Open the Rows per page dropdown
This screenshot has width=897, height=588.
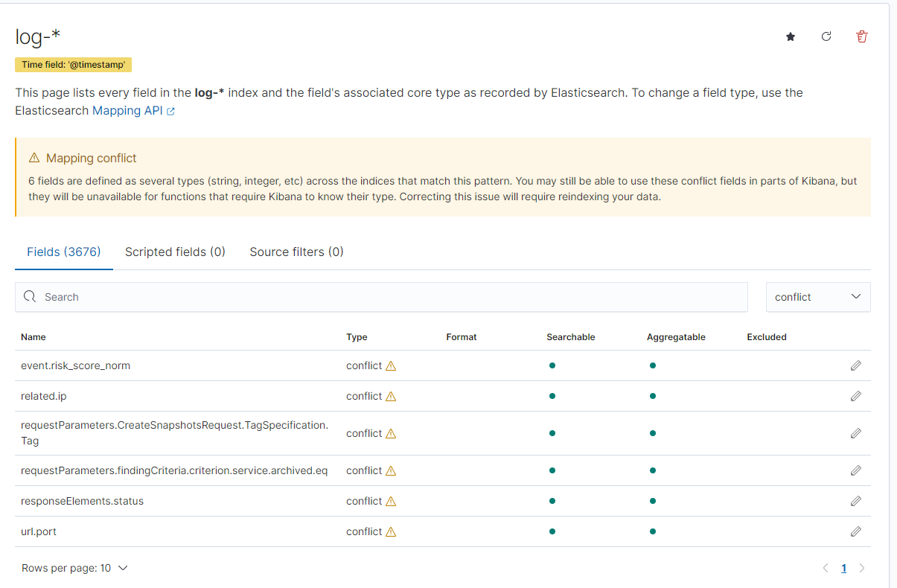[x=75, y=567]
